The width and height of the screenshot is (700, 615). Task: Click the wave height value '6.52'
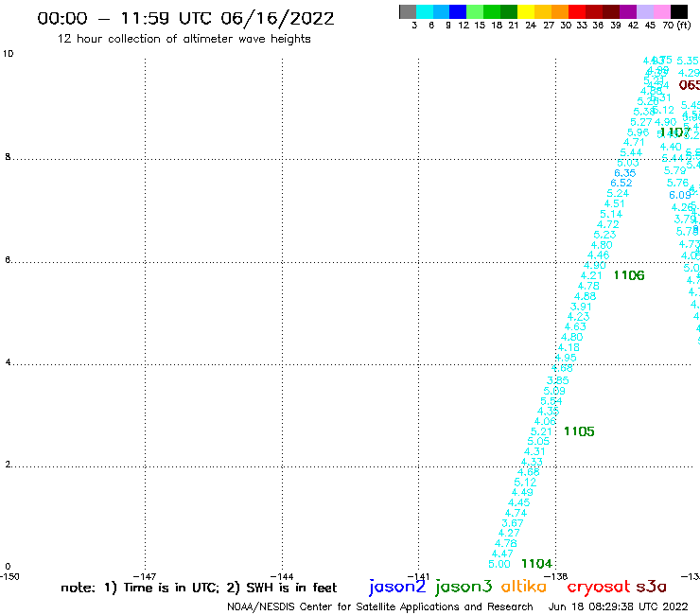[621, 184]
